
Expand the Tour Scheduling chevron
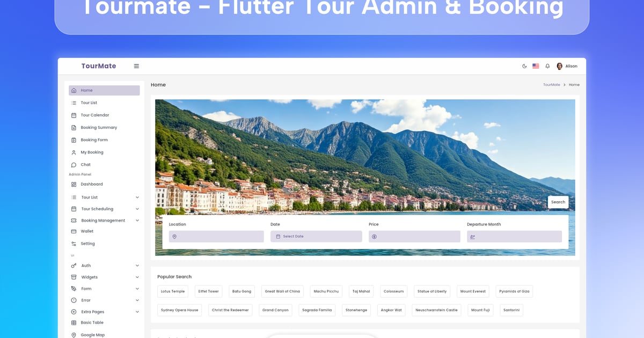[137, 209]
